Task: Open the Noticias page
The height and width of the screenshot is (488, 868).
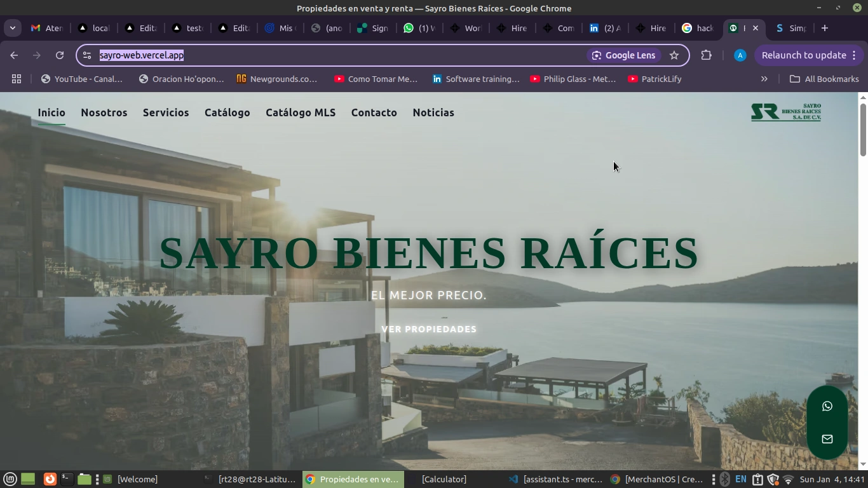Action: [x=433, y=112]
